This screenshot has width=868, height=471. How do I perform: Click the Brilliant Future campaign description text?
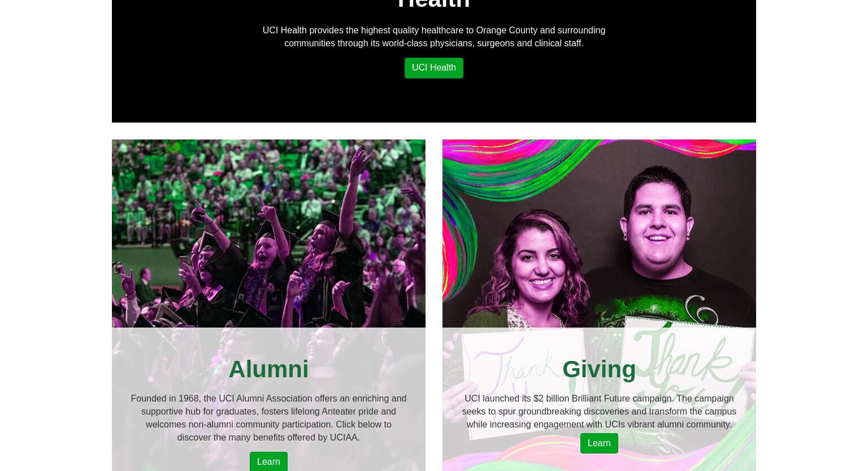(x=599, y=412)
